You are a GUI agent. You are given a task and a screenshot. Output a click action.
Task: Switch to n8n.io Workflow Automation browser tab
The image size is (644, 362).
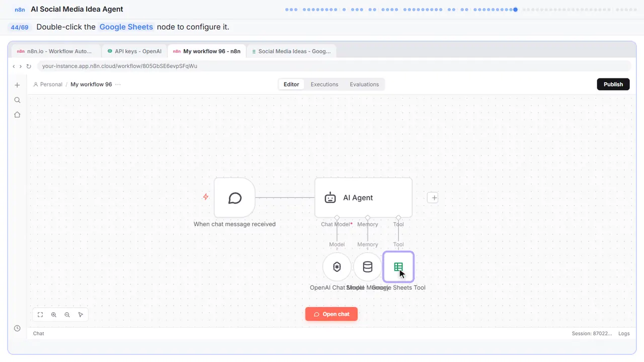[56, 51]
